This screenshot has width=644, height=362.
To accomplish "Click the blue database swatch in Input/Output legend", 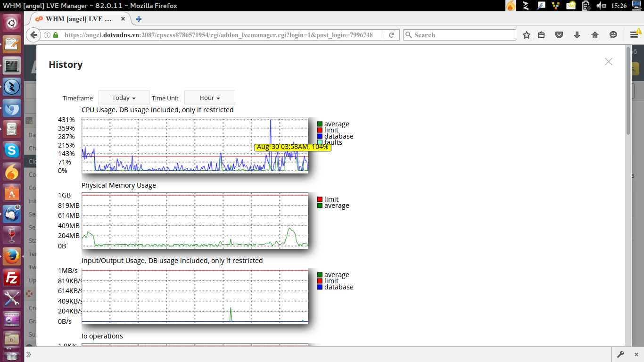I will [x=320, y=287].
